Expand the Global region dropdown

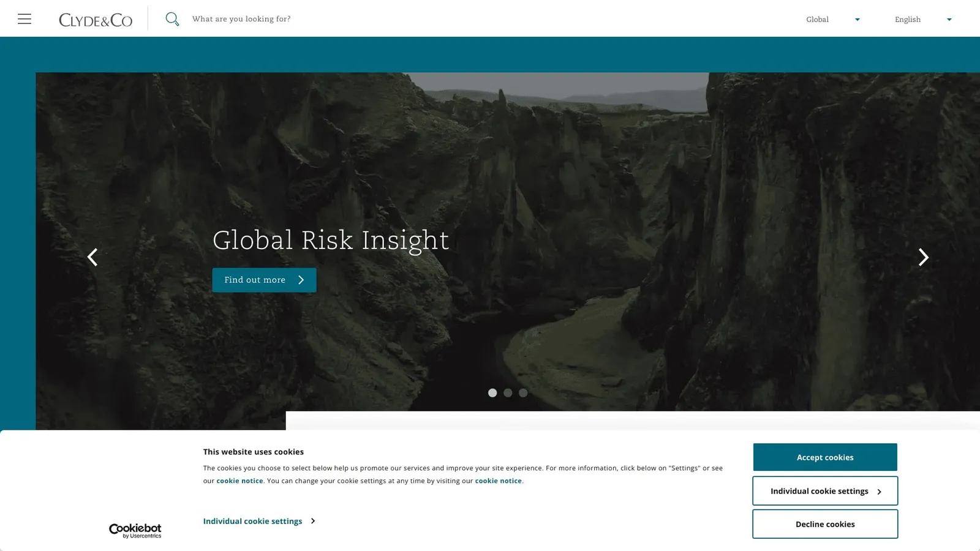coord(833,20)
